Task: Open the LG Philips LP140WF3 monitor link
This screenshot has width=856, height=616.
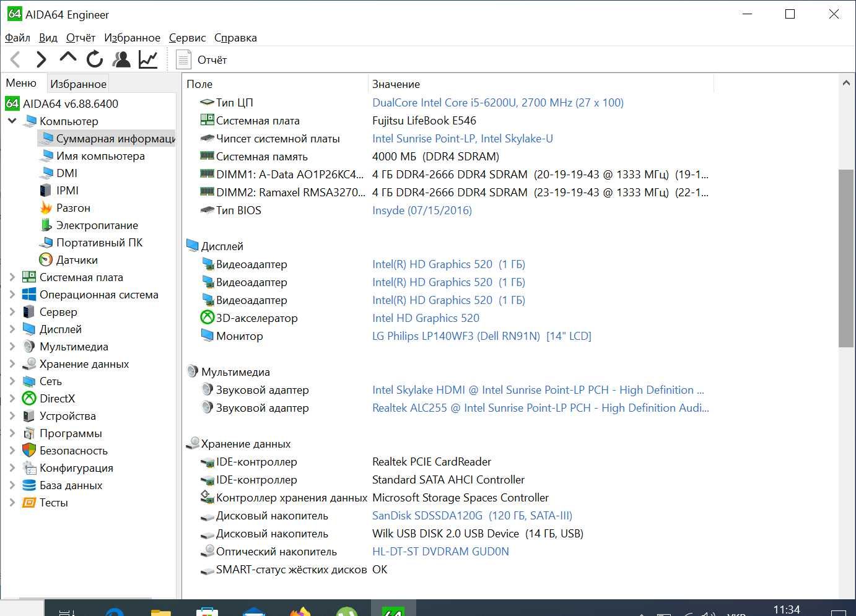Action: coord(482,336)
